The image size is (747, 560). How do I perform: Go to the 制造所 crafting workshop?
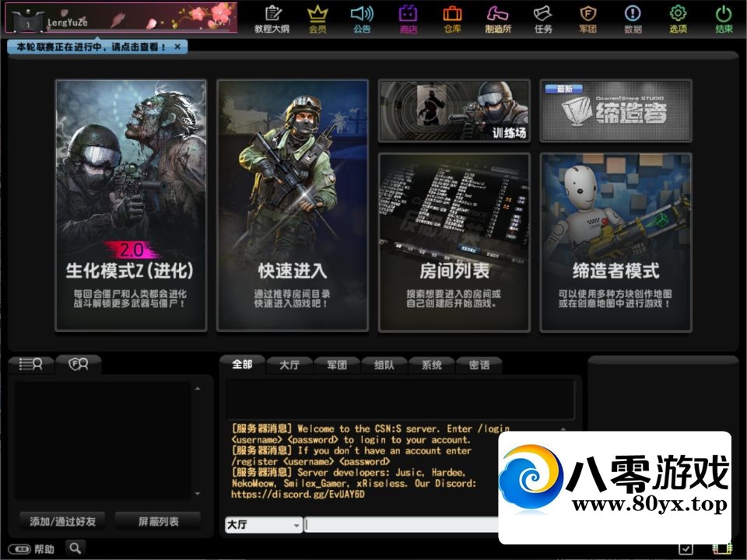pos(498,19)
